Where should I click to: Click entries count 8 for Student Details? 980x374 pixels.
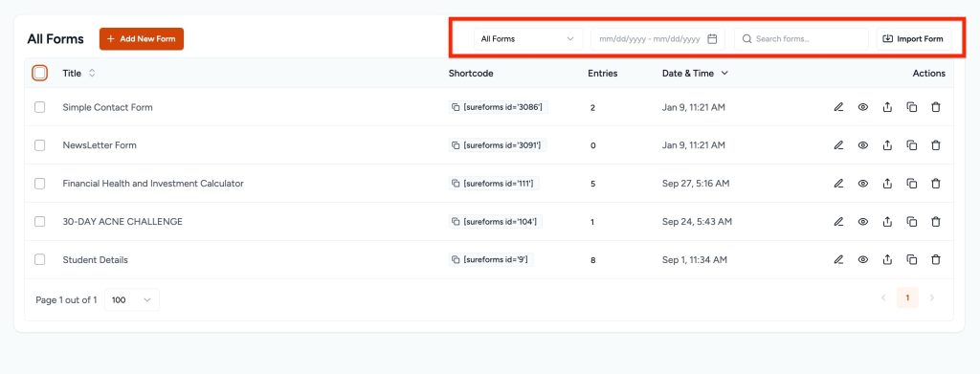click(592, 260)
